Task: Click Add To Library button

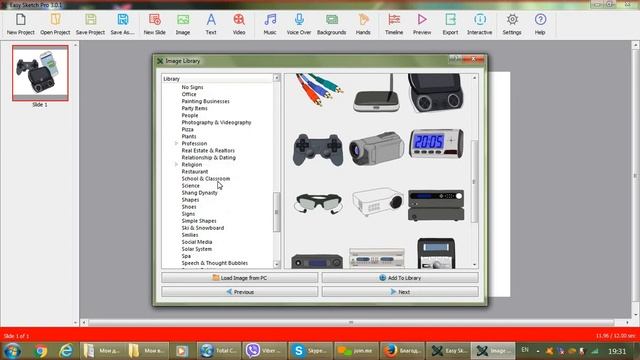Action: coord(400,278)
